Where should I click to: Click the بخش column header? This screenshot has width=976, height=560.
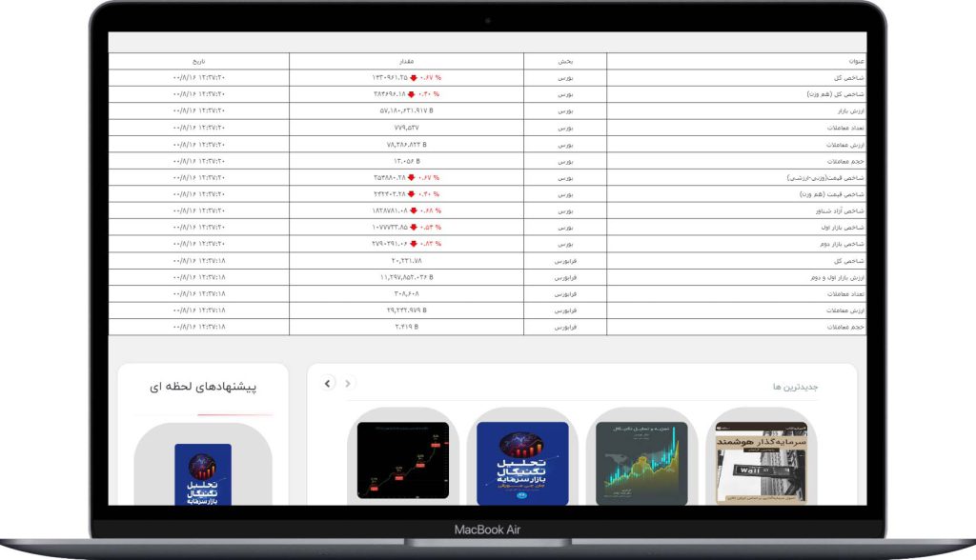[564, 61]
